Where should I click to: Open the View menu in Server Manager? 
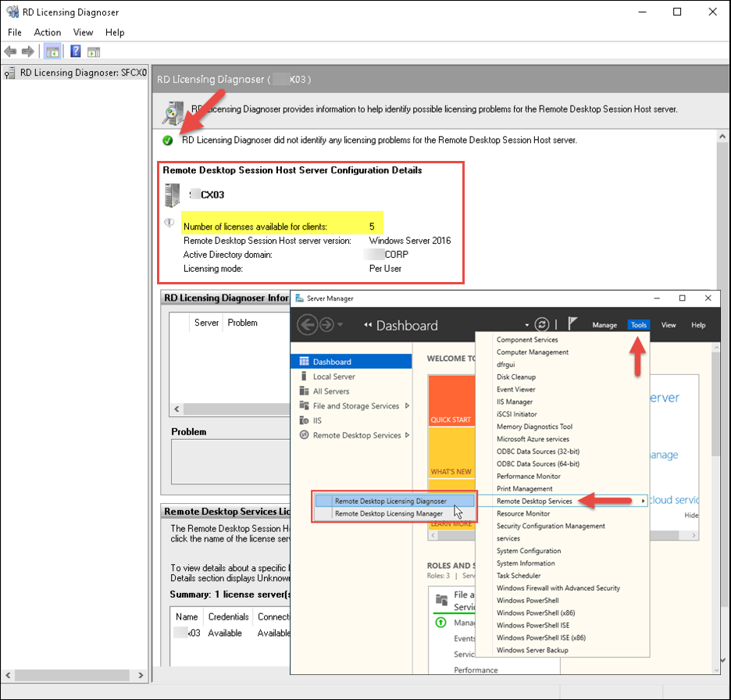coord(668,325)
